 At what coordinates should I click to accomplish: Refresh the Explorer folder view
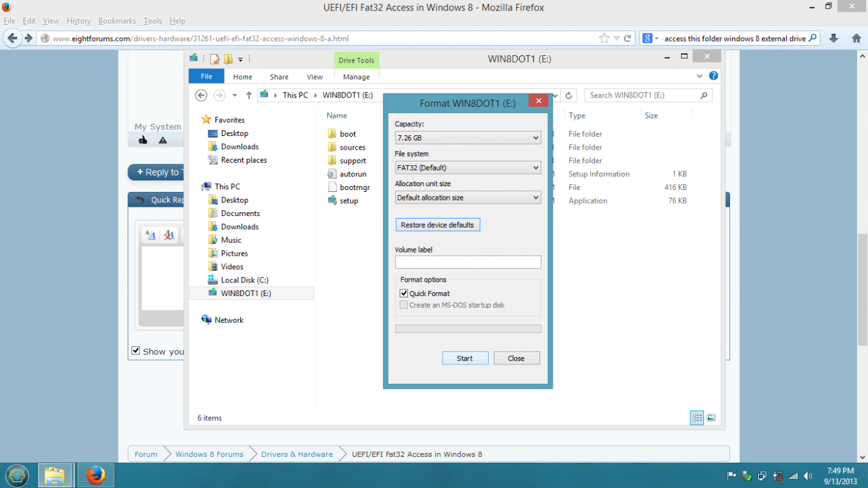[x=569, y=96]
